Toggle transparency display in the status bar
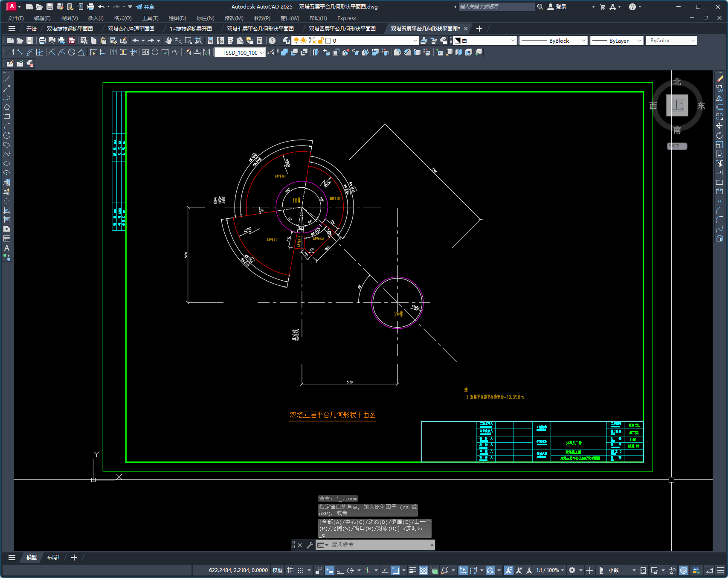This screenshot has height=578, width=728. pyautogui.click(x=423, y=570)
